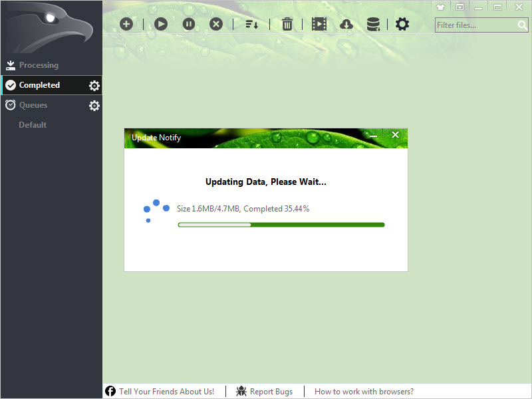The width and height of the screenshot is (532, 399).
Task: Click the cloud download torrent icon
Action: point(346,24)
